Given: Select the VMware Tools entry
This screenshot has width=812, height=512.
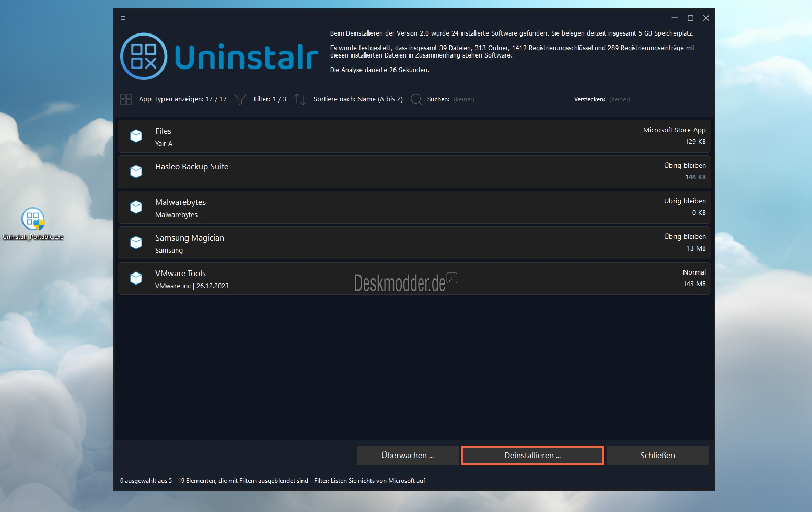Looking at the screenshot, I should [414, 278].
